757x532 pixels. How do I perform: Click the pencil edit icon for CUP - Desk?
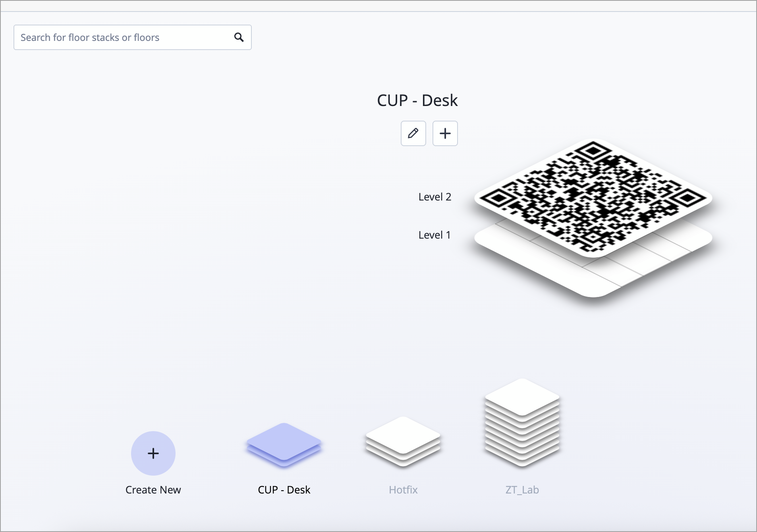coord(413,133)
